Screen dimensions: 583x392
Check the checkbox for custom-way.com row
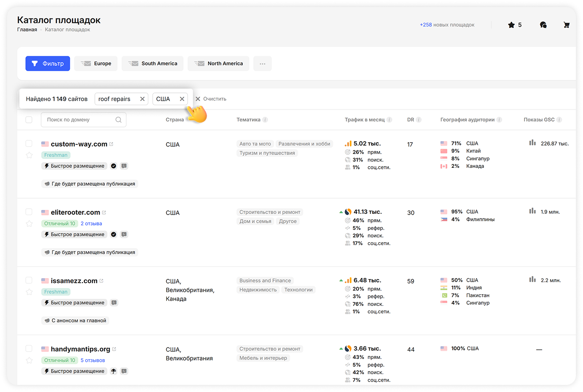[29, 144]
